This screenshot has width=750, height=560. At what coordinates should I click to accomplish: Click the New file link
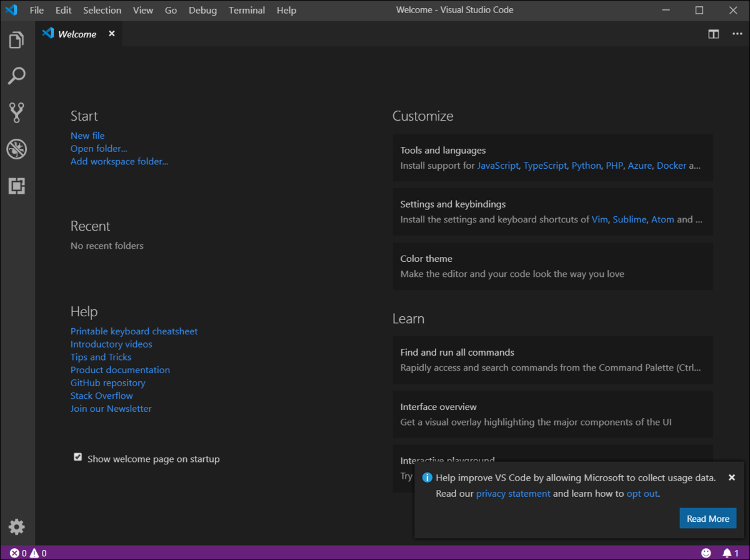pos(87,136)
